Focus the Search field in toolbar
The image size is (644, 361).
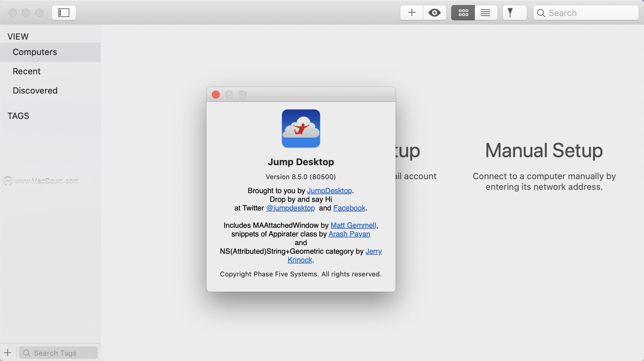(x=586, y=13)
